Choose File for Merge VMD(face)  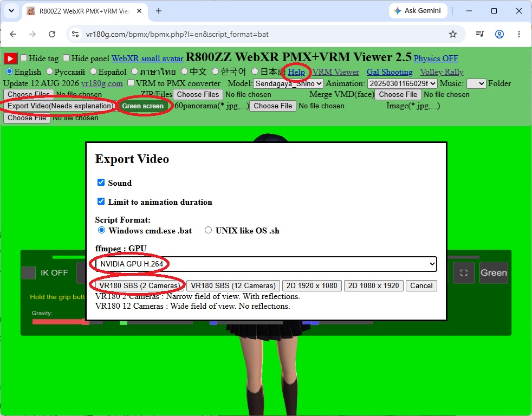pyautogui.click(x=398, y=94)
